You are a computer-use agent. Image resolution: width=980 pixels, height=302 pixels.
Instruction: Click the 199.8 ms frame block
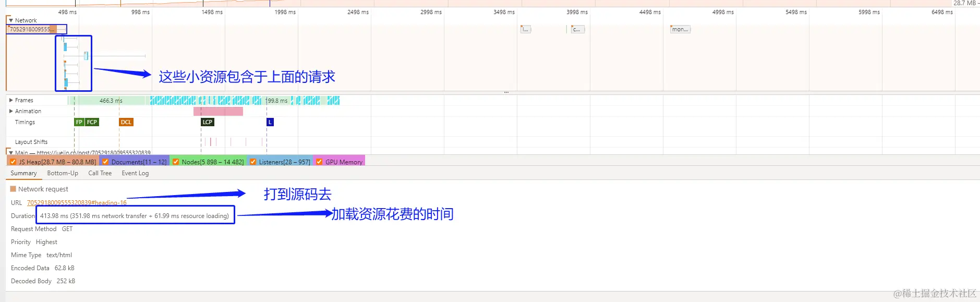[277, 101]
